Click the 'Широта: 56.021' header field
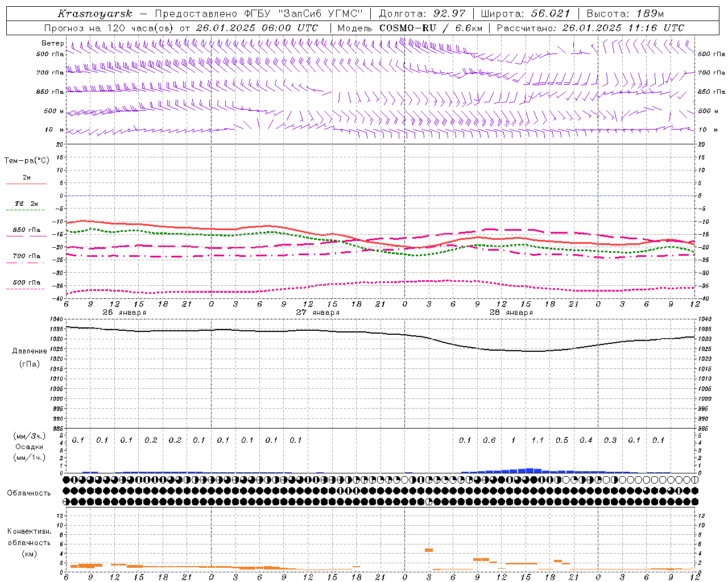Image resolution: width=728 pixels, height=582 pixels. pyautogui.click(x=525, y=14)
